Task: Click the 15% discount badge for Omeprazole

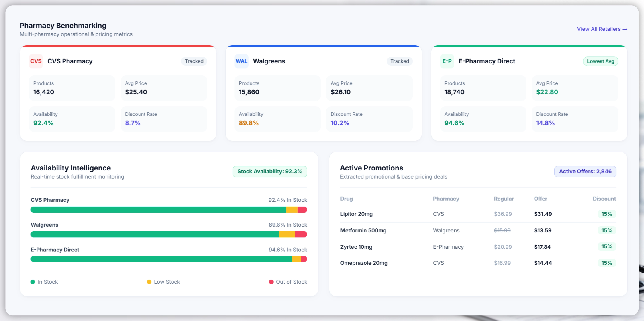Action: pos(607,263)
